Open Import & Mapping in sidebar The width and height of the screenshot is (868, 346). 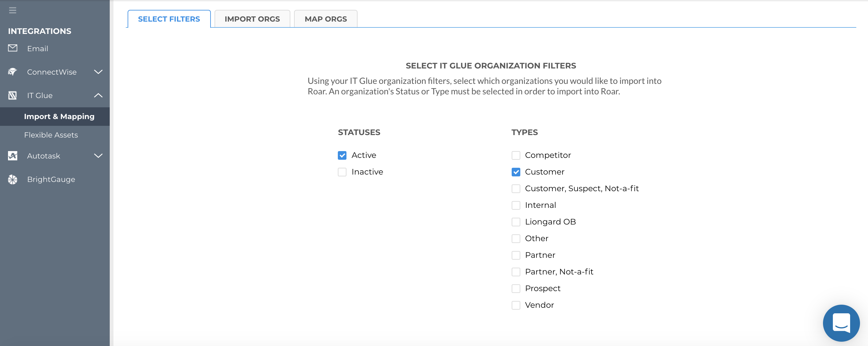click(x=59, y=117)
